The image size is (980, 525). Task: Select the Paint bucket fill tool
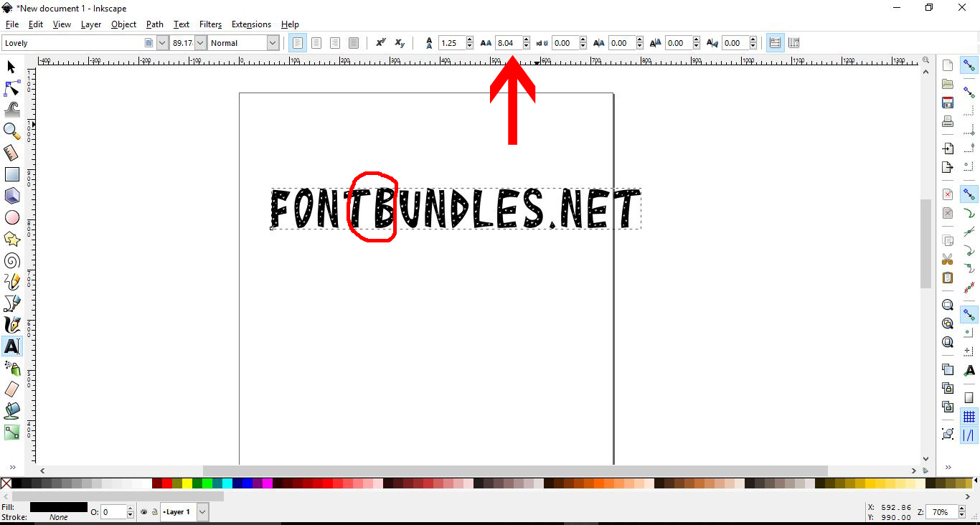(11, 411)
